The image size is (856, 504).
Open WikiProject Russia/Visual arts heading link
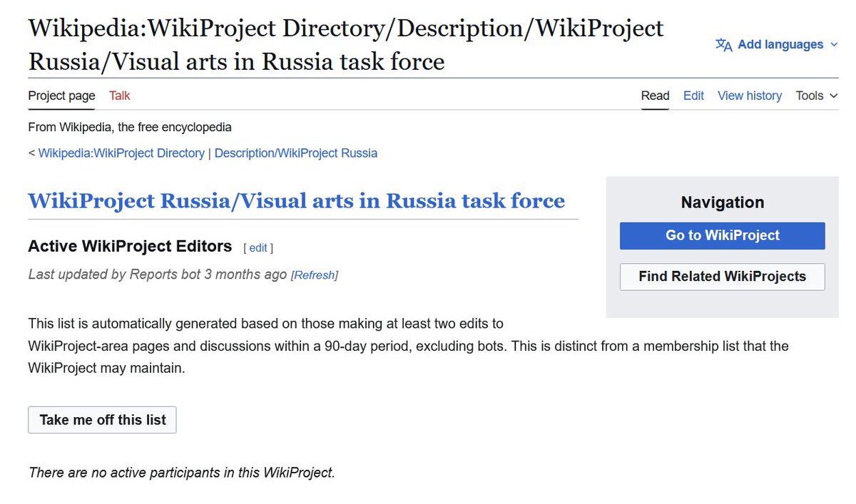(x=296, y=201)
